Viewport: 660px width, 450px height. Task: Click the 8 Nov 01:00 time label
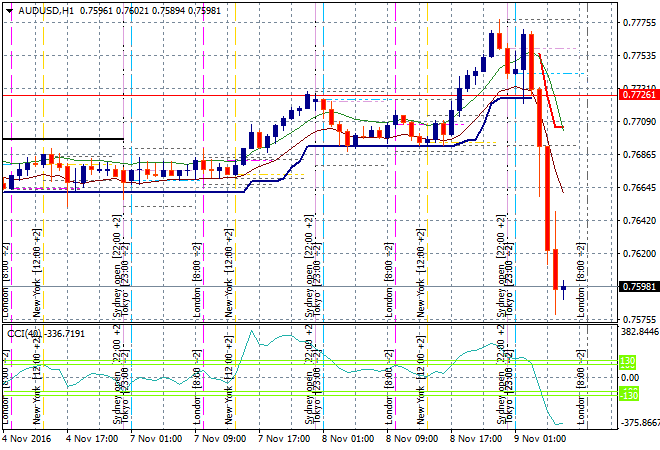click(x=349, y=439)
